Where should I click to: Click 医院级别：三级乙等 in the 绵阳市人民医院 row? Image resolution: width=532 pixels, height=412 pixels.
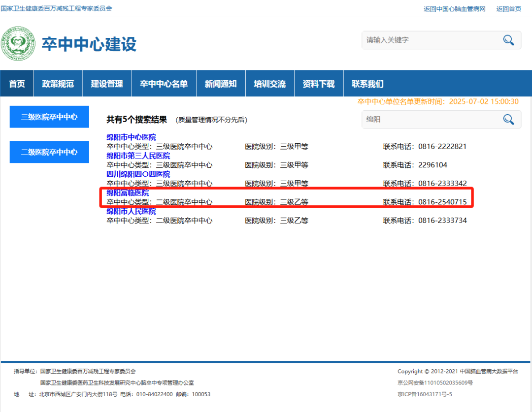tap(276, 221)
